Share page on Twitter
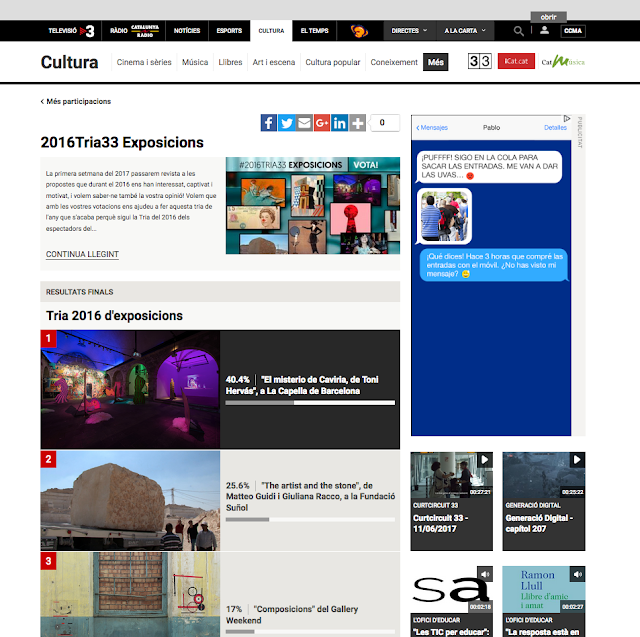Screen dimensions: 640x637 click(287, 123)
